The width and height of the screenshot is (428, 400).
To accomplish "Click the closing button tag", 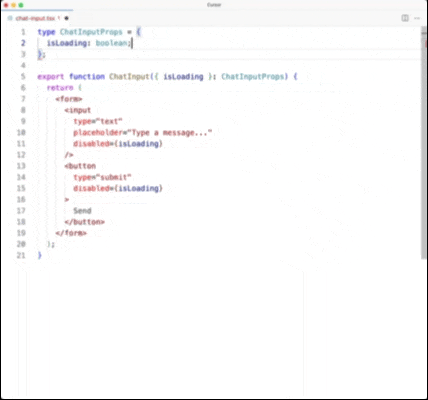I will [x=85, y=222].
